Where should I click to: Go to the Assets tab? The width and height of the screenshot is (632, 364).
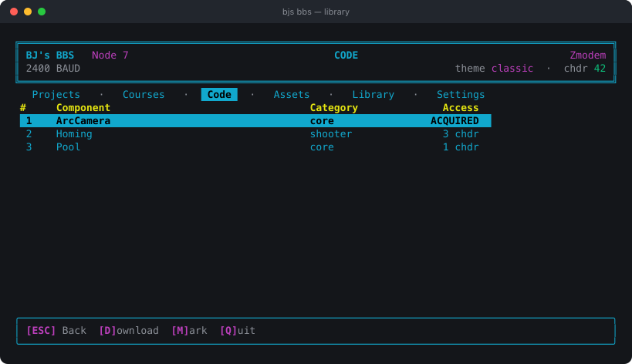click(x=292, y=95)
